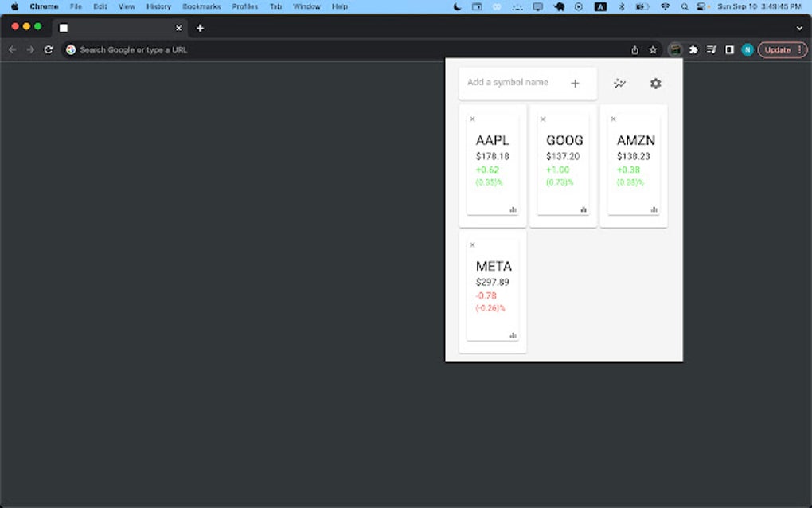Remove the GOOG stock card
The image size is (812, 508).
(543, 119)
